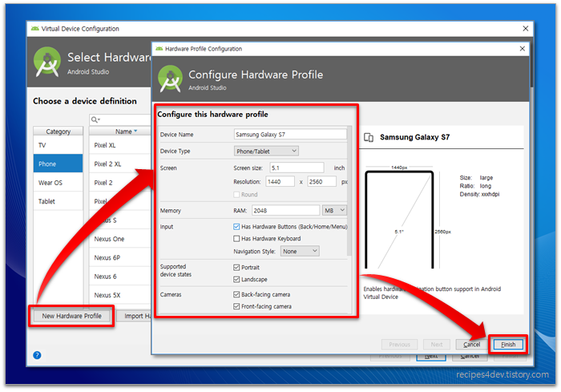This screenshot has width=561, height=392.
Task: Uncheck Portrait device state
Action: click(236, 268)
